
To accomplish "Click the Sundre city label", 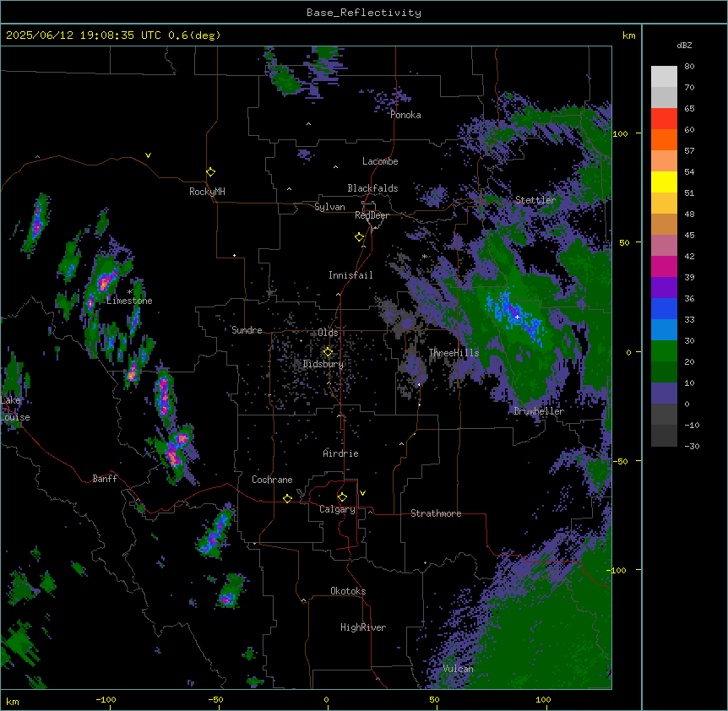I will pos(247,330).
